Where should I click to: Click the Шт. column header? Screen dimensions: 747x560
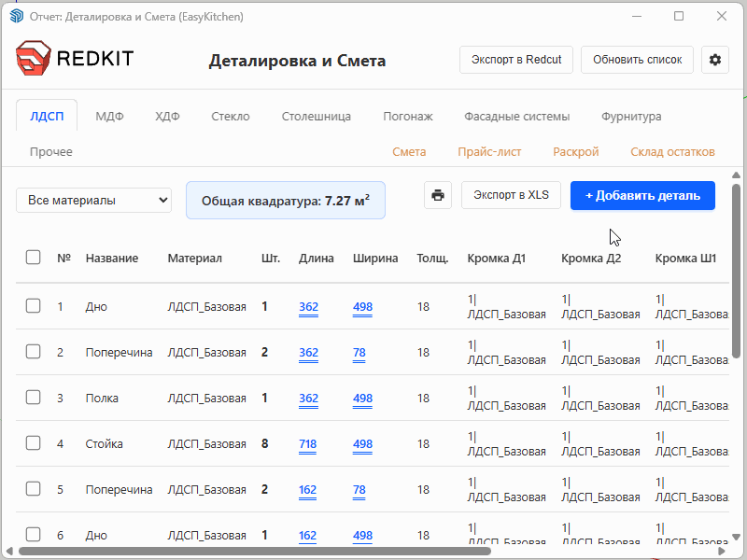[271, 259]
